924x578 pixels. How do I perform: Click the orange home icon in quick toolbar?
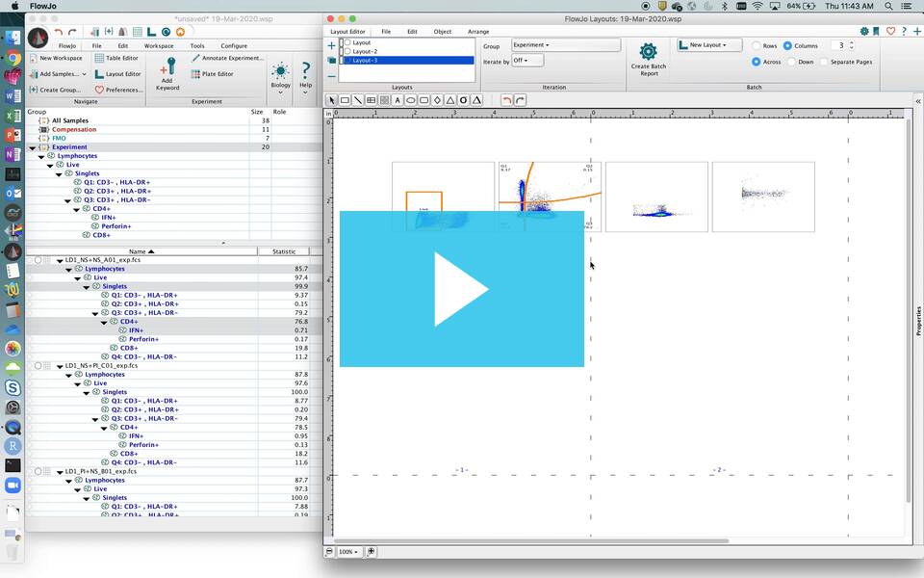click(x=180, y=32)
